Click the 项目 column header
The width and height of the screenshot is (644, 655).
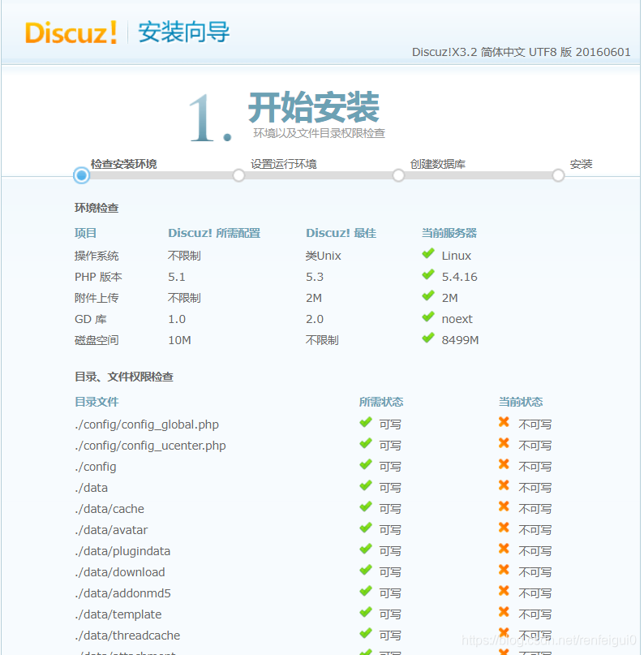[85, 233]
